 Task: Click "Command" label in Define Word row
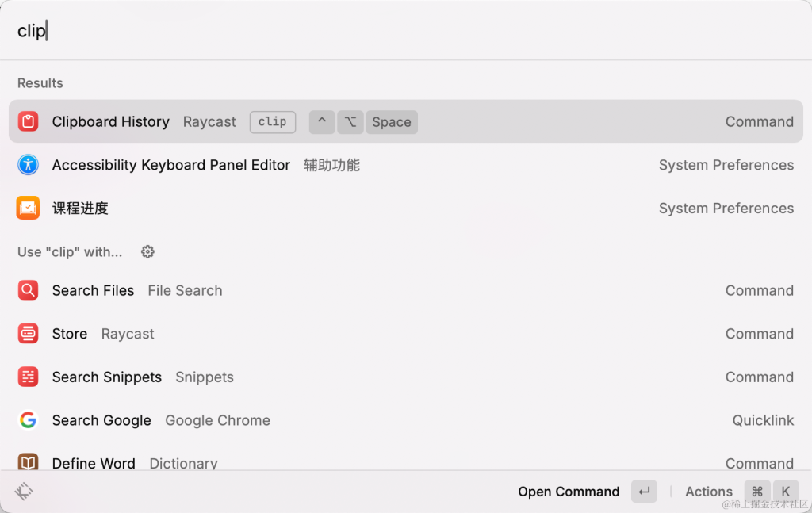pos(760,463)
